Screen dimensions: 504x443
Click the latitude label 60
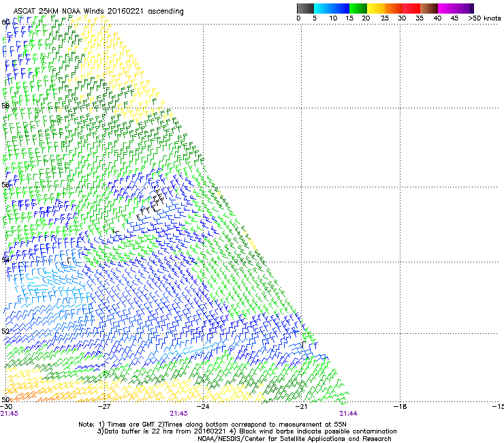pos(5,22)
